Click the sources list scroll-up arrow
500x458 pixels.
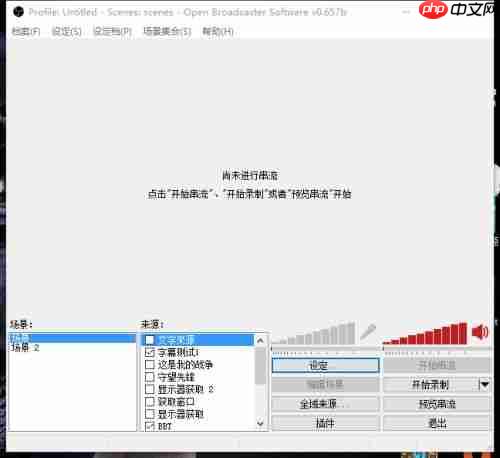(261, 341)
